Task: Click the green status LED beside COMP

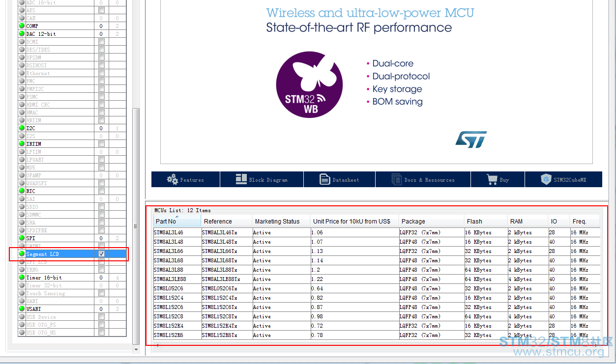Action: click(x=22, y=26)
